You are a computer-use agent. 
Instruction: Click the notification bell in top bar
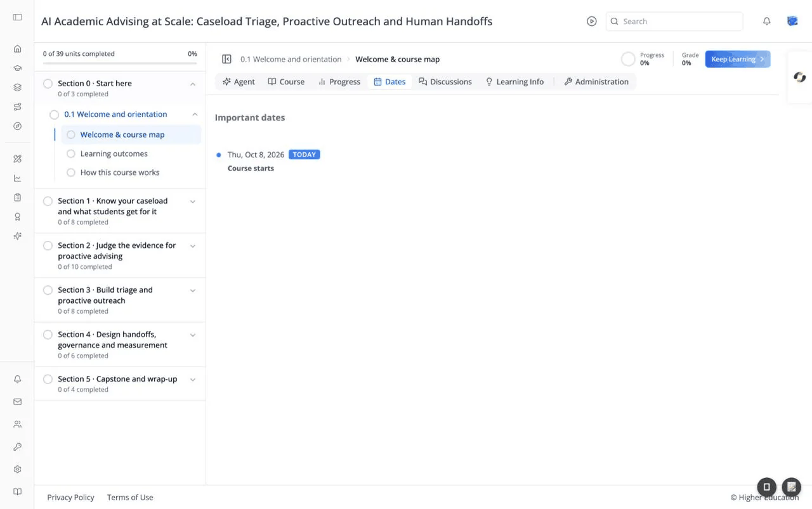[x=766, y=22]
